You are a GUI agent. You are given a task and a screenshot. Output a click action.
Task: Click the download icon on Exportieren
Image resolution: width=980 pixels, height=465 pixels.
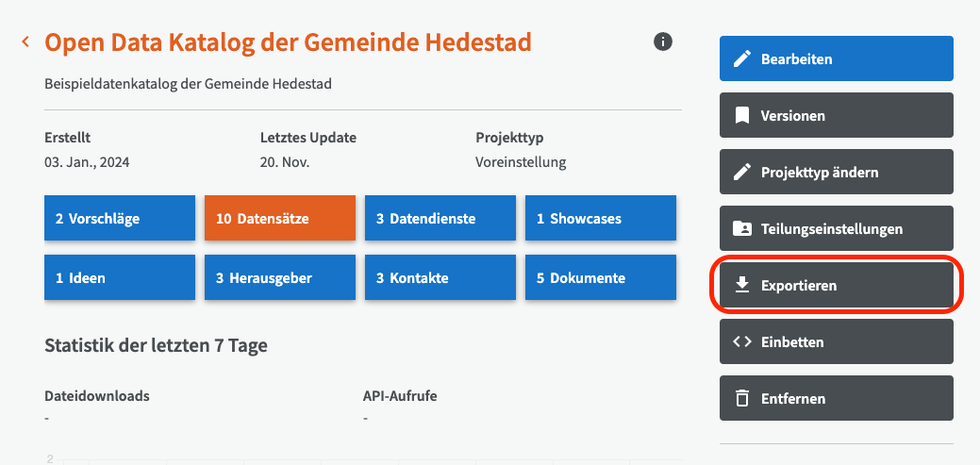pyautogui.click(x=742, y=286)
